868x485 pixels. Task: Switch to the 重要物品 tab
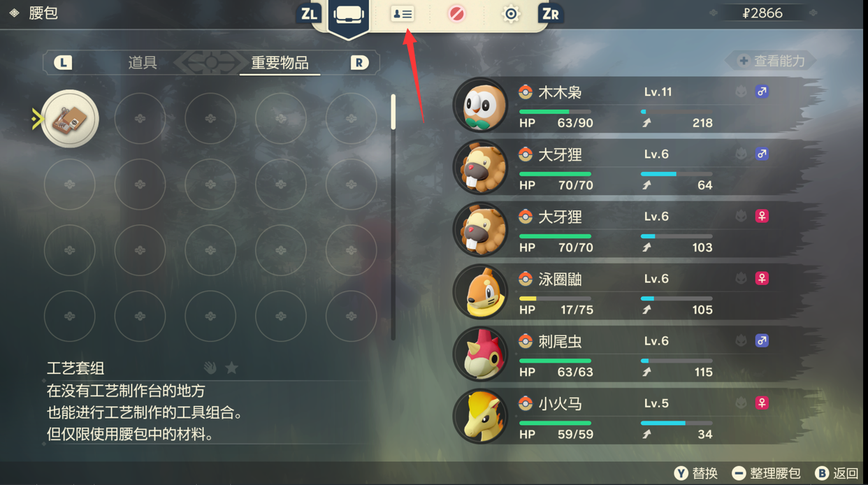pos(280,63)
